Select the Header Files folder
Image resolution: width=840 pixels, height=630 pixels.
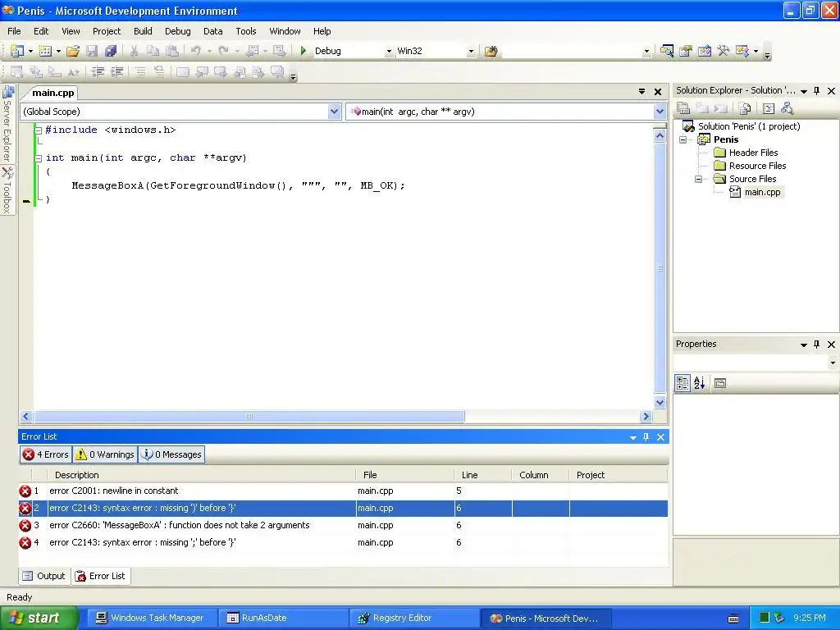753,153
